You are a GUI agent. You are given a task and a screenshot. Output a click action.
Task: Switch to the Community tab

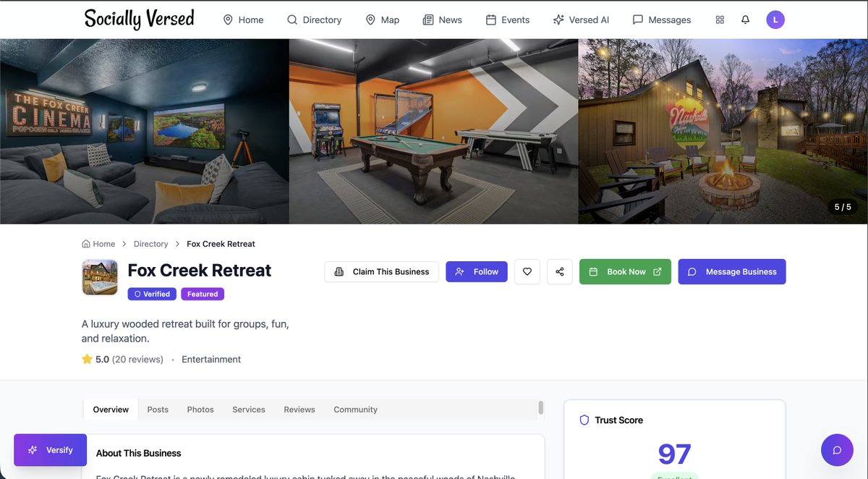[355, 410]
